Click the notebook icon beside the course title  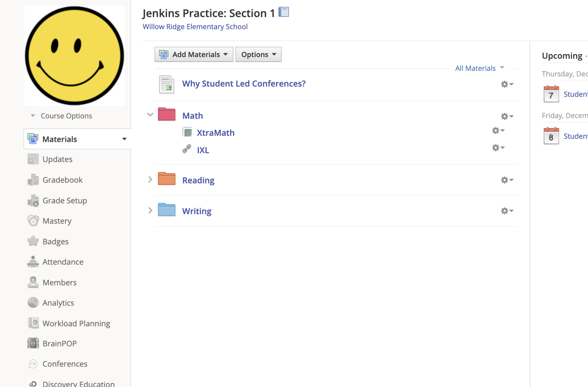tap(284, 12)
